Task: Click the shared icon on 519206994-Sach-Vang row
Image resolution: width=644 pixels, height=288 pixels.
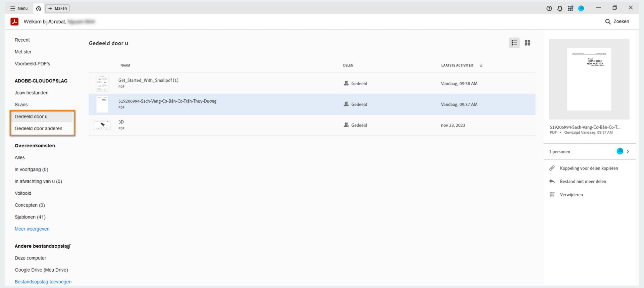Action: coord(346,104)
